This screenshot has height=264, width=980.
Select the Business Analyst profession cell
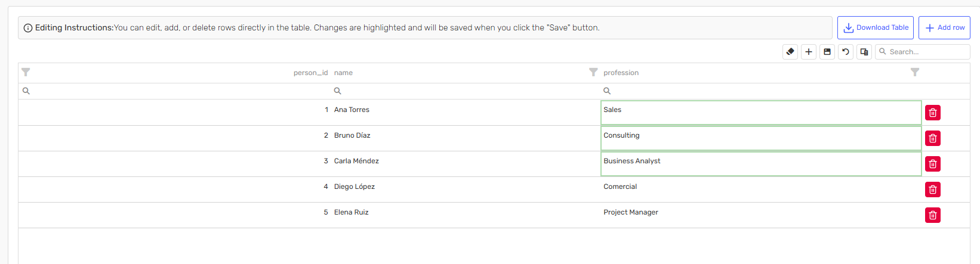pyautogui.click(x=761, y=164)
